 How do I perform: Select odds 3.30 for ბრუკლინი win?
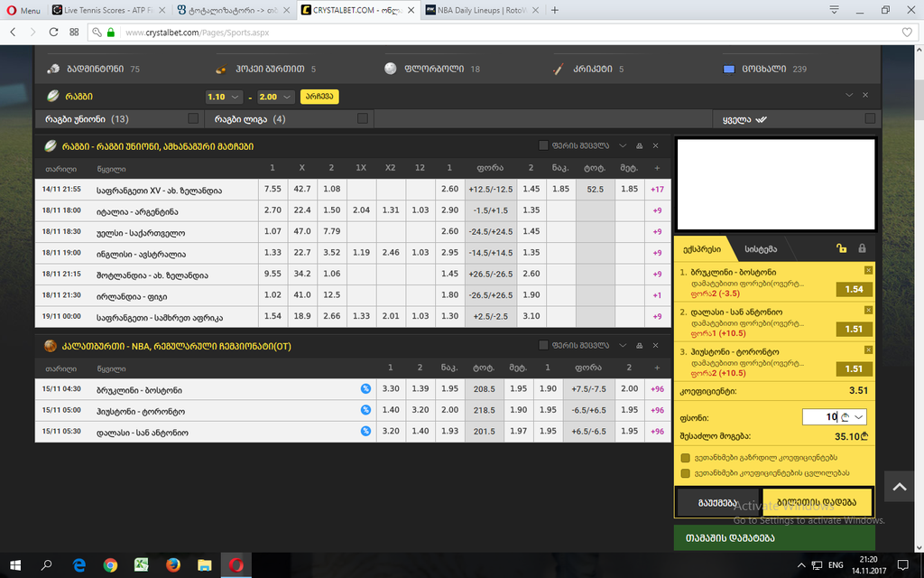pyautogui.click(x=391, y=388)
